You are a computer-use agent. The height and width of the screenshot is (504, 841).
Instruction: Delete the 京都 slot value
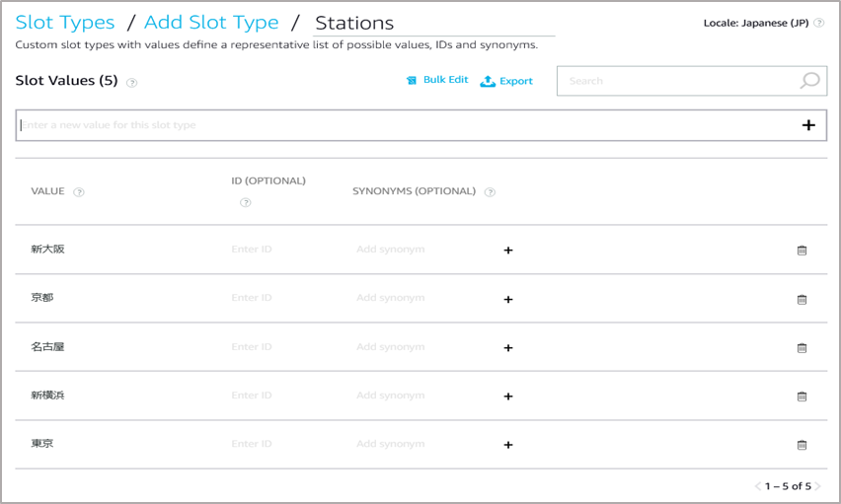(x=802, y=299)
